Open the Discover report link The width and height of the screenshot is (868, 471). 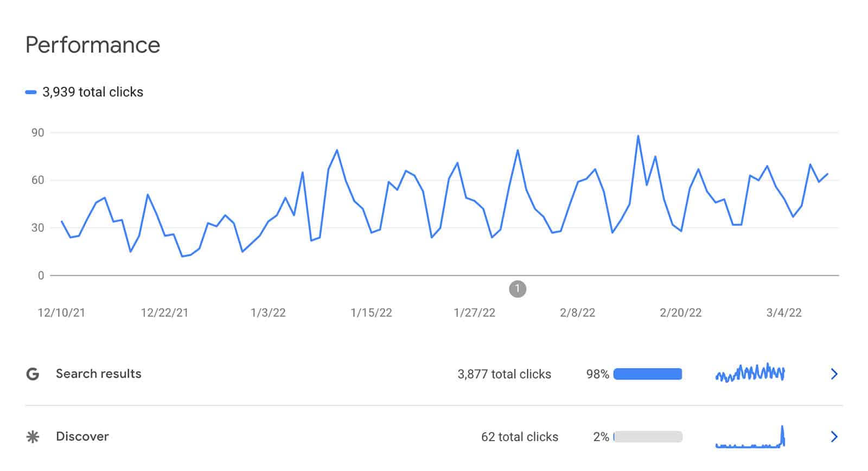tap(82, 437)
